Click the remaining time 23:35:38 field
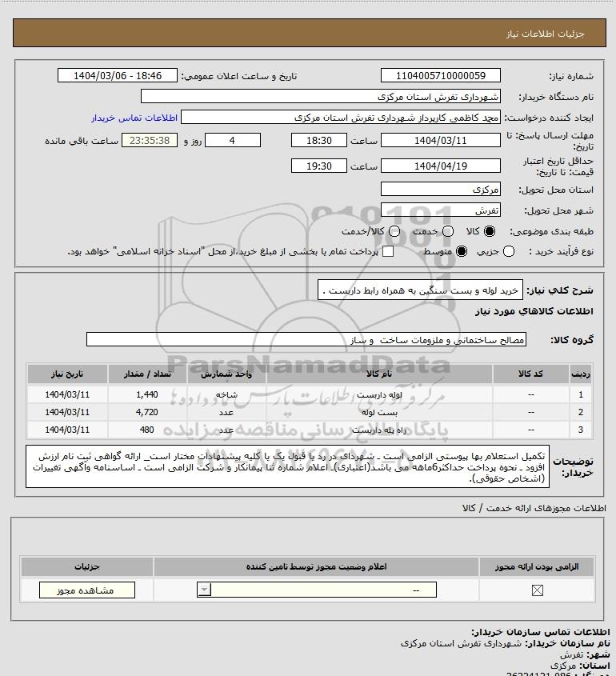The width and height of the screenshot is (616, 676). (x=150, y=141)
